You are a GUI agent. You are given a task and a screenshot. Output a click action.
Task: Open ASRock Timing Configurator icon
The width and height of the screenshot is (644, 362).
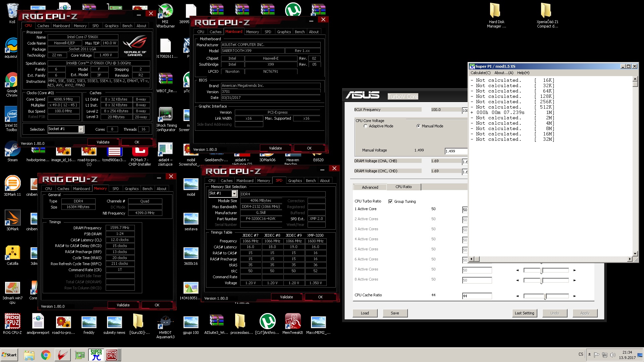[166, 119]
